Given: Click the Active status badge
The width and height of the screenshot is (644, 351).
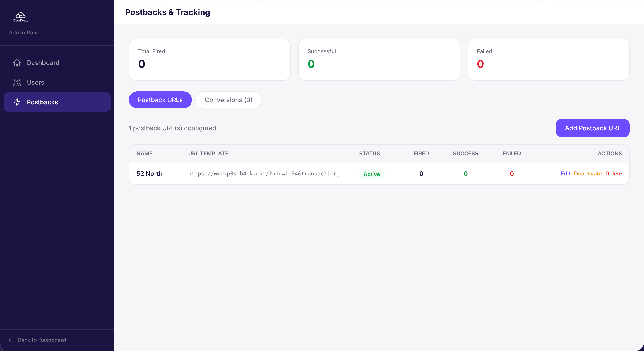Looking at the screenshot, I should coord(371,174).
